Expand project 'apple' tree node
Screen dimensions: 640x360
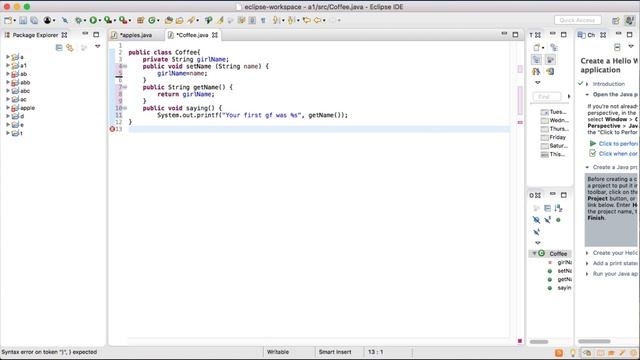coord(7,108)
